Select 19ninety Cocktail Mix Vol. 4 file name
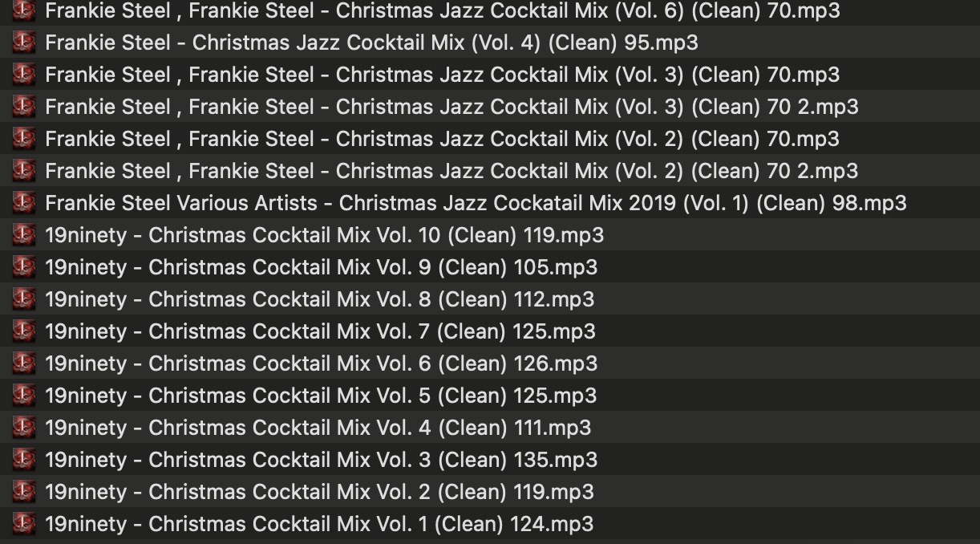This screenshot has width=980, height=544. [318, 428]
